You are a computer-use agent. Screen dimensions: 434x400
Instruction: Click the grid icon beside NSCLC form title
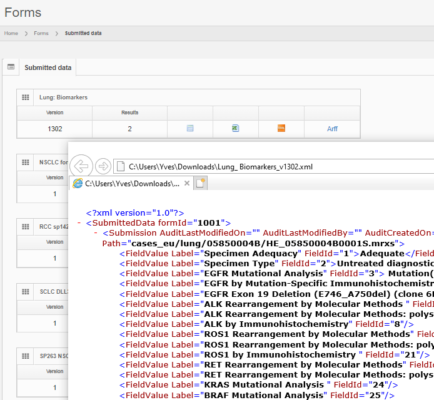[x=25, y=162]
